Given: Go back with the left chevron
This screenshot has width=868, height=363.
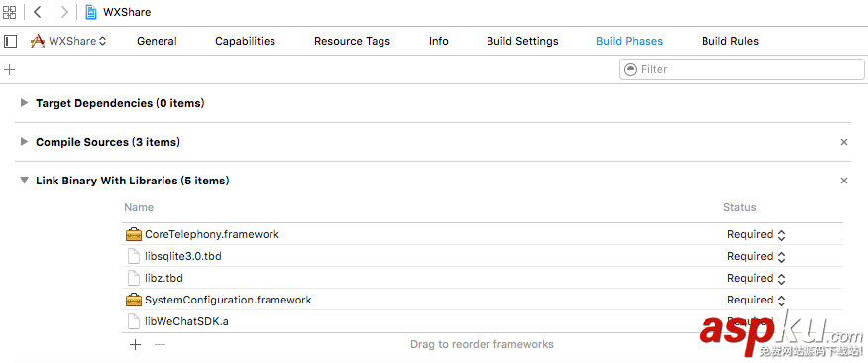Looking at the screenshot, I should coord(37,12).
